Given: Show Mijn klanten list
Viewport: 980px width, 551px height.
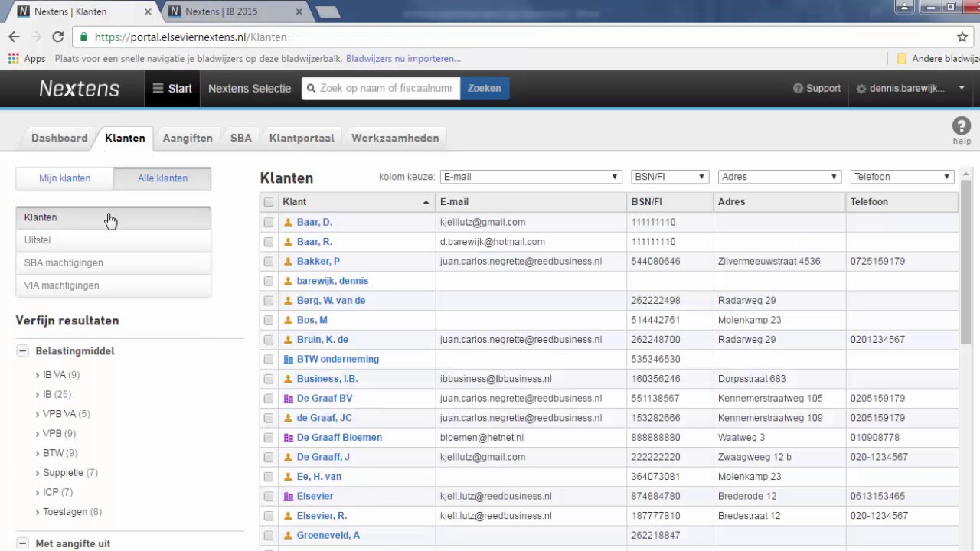Looking at the screenshot, I should tap(65, 178).
